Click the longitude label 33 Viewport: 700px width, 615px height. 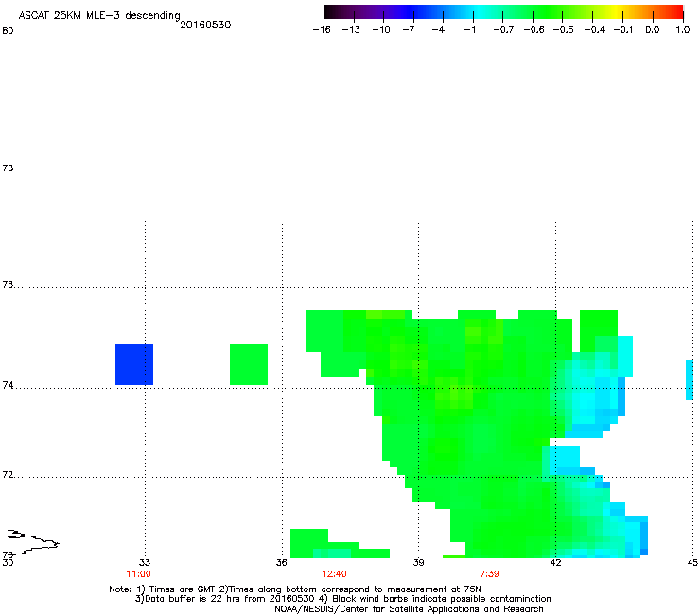145,562
